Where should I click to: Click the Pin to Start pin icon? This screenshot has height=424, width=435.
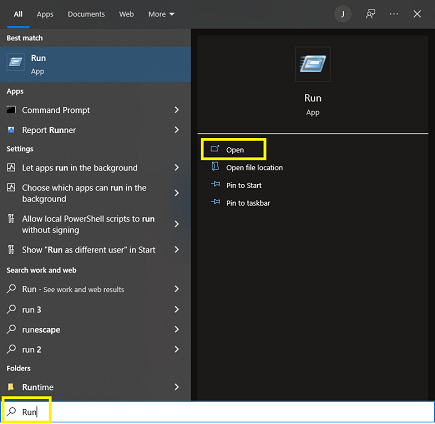tap(216, 184)
